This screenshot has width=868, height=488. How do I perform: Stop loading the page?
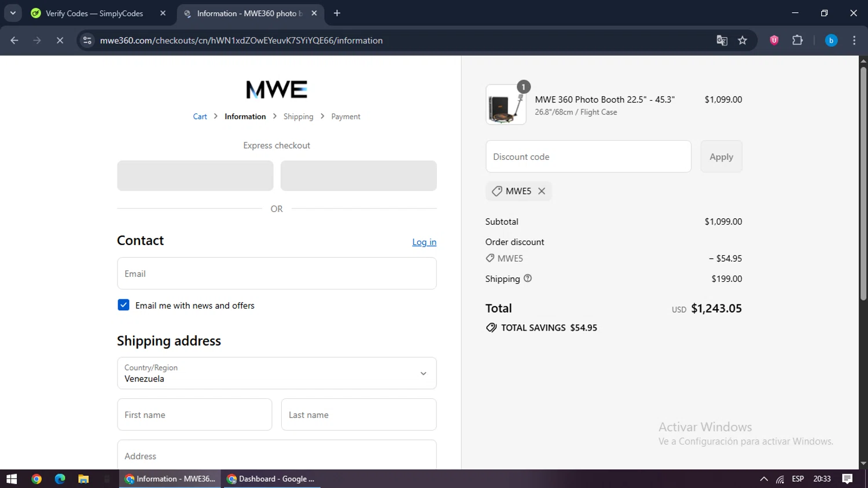click(60, 41)
